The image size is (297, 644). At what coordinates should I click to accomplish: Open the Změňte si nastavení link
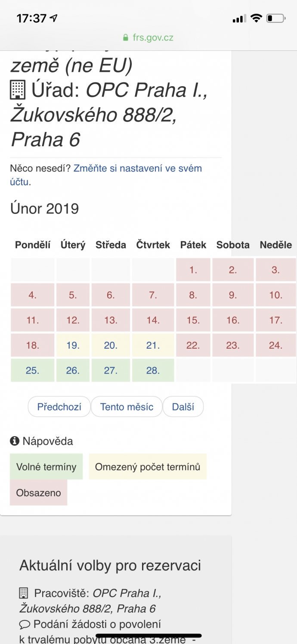point(106,175)
